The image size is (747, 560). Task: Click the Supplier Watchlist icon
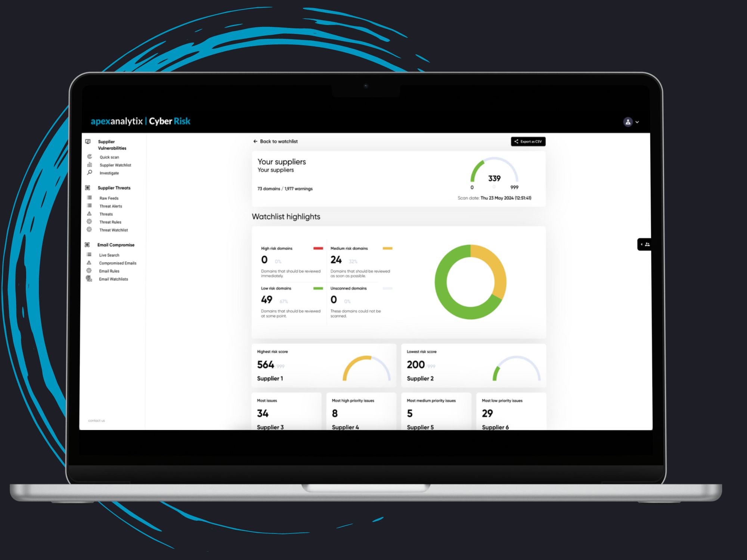pyautogui.click(x=90, y=165)
